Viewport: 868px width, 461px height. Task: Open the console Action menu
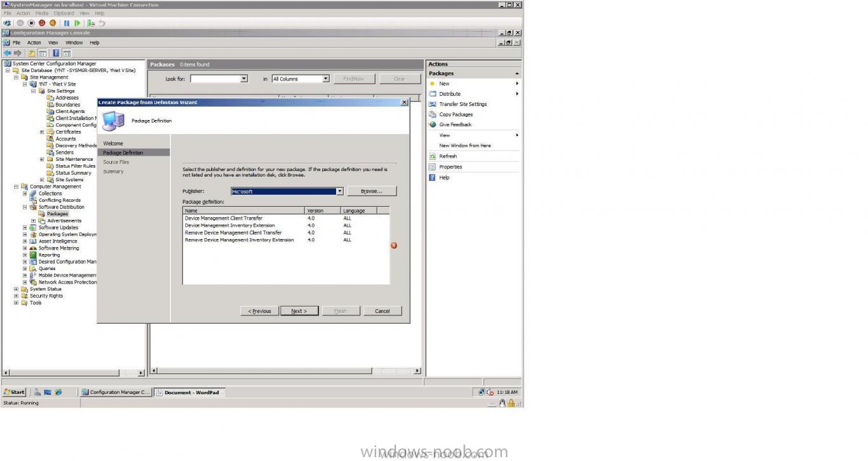[x=34, y=43]
